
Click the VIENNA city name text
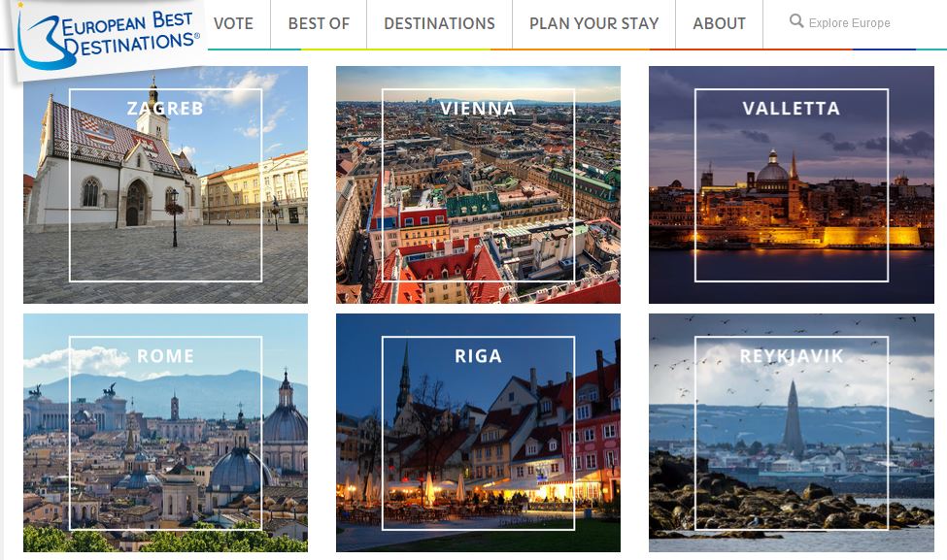[478, 109]
